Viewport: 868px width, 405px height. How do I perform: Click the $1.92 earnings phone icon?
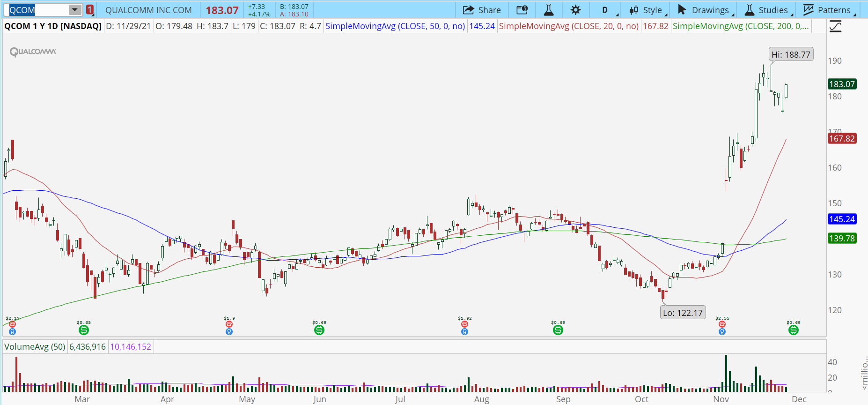464,324
